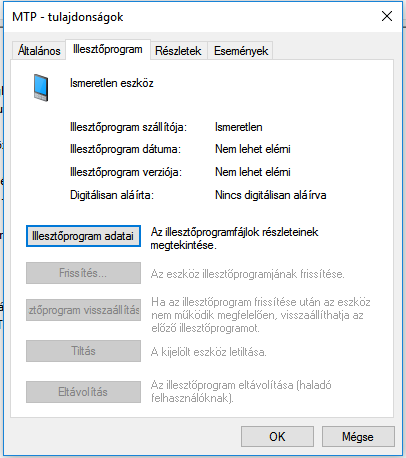Select the 'Ismeretlen eszköz' device name

(x=112, y=83)
